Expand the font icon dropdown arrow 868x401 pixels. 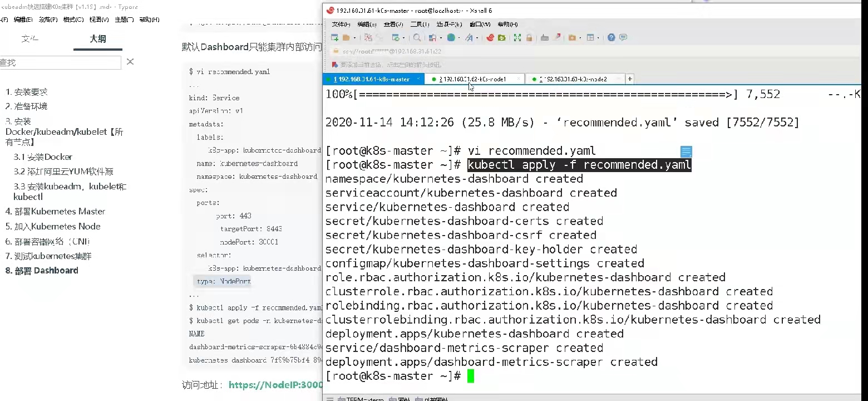(477, 38)
